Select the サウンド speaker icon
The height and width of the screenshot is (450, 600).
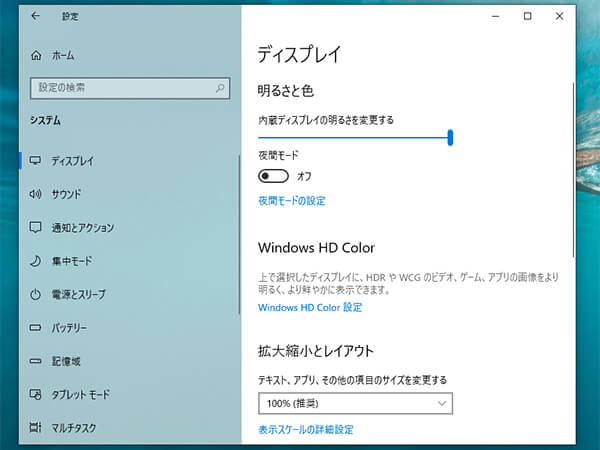[35, 194]
